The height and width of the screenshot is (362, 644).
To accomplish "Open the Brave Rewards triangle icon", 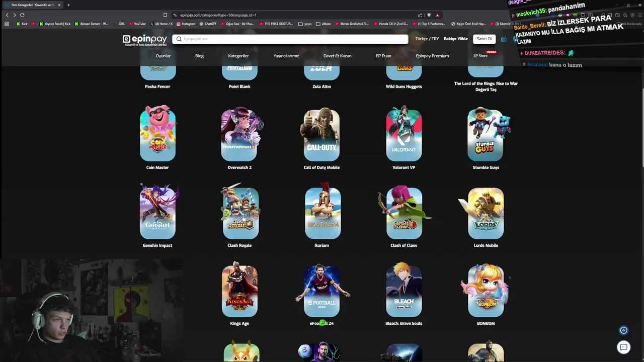I will [437, 15].
